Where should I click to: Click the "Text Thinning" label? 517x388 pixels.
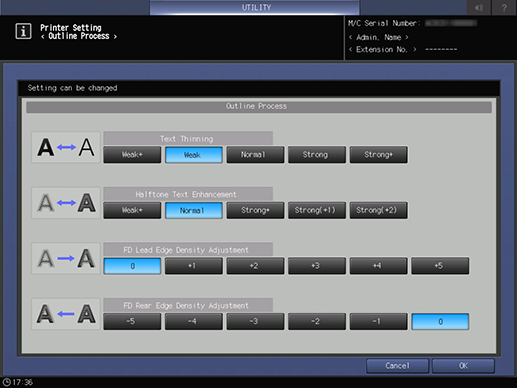(187, 139)
